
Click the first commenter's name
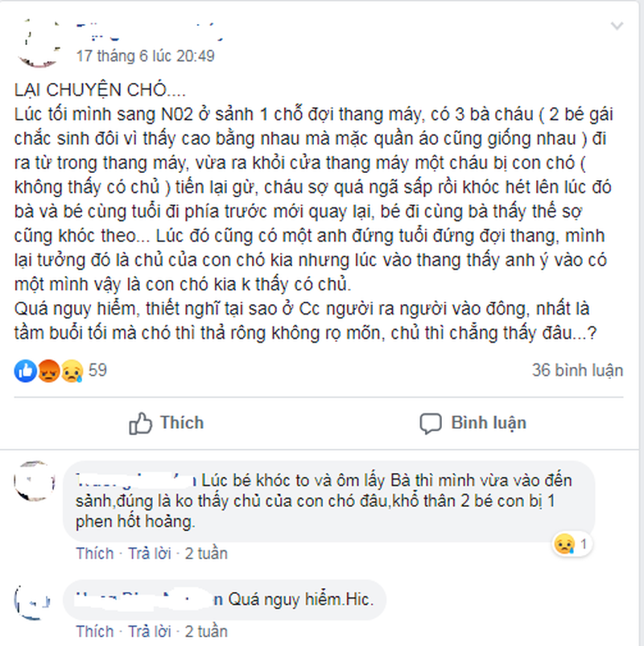tap(136, 480)
